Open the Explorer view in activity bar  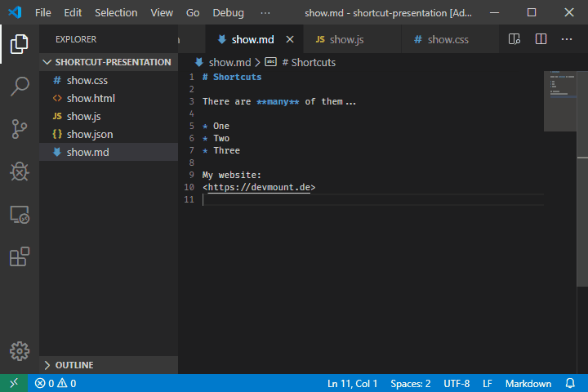[x=20, y=44]
